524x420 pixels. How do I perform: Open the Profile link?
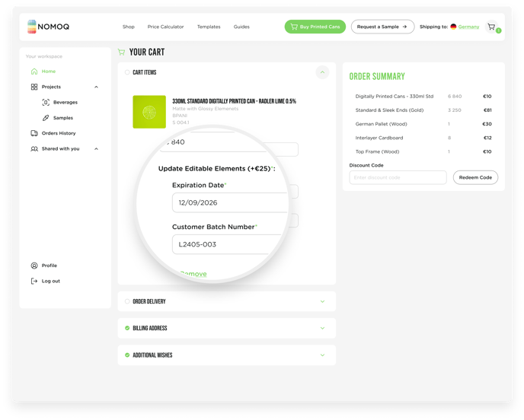[x=49, y=266]
